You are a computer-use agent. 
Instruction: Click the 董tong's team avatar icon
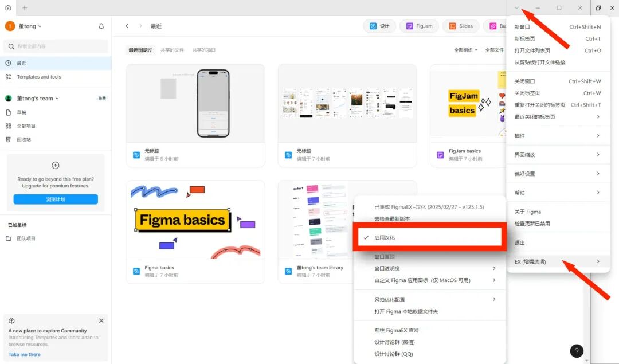tap(8, 98)
